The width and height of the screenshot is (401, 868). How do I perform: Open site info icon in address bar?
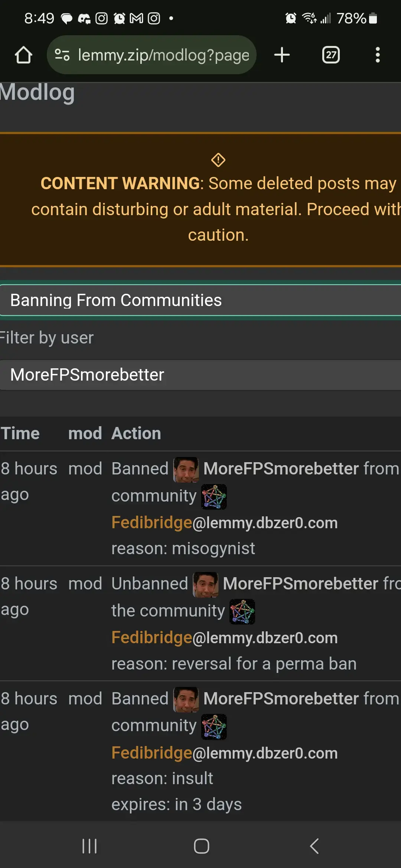pyautogui.click(x=62, y=55)
